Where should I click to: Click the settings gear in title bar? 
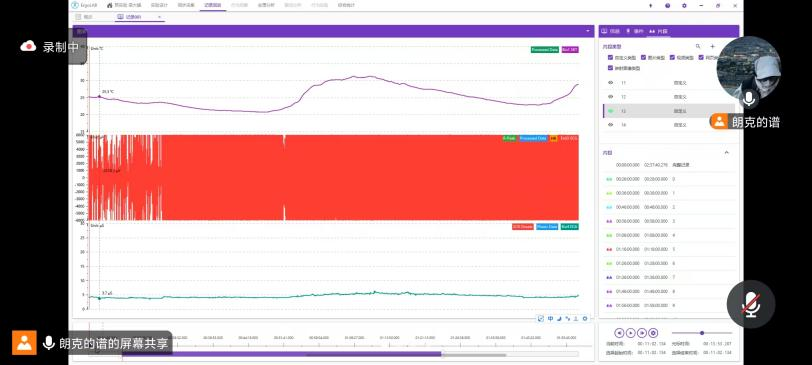pyautogui.click(x=684, y=5)
